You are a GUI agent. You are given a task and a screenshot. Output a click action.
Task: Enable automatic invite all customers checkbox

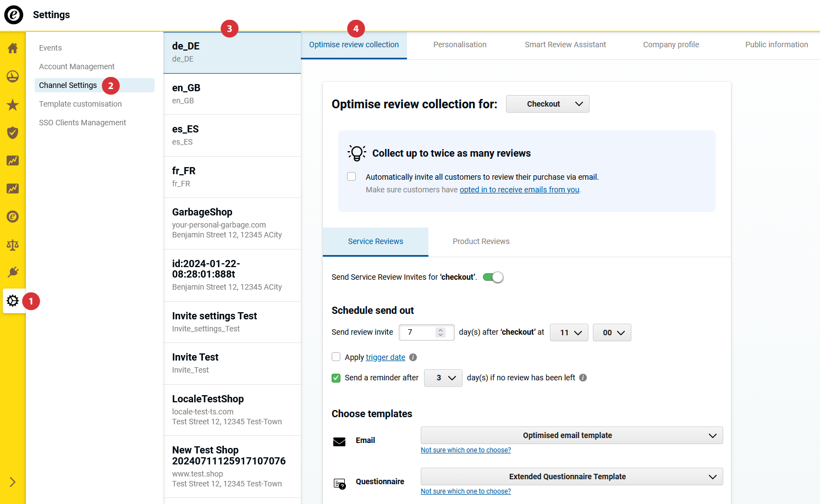[351, 176]
